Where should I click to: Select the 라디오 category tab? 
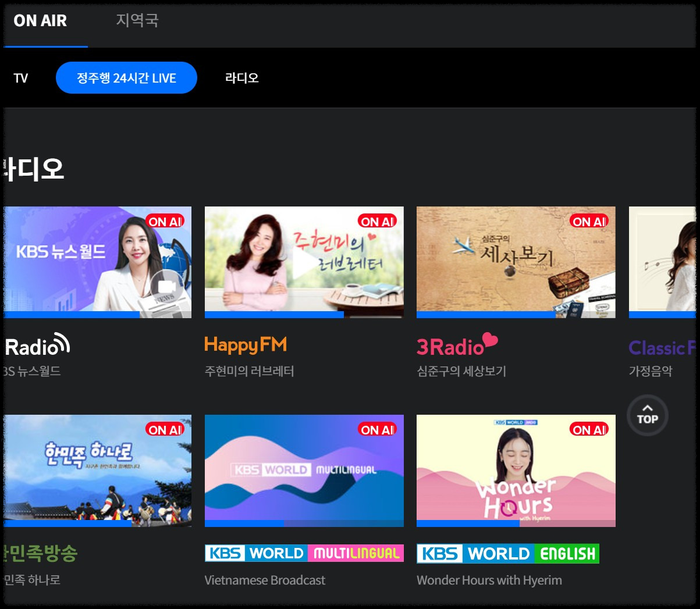tap(242, 78)
